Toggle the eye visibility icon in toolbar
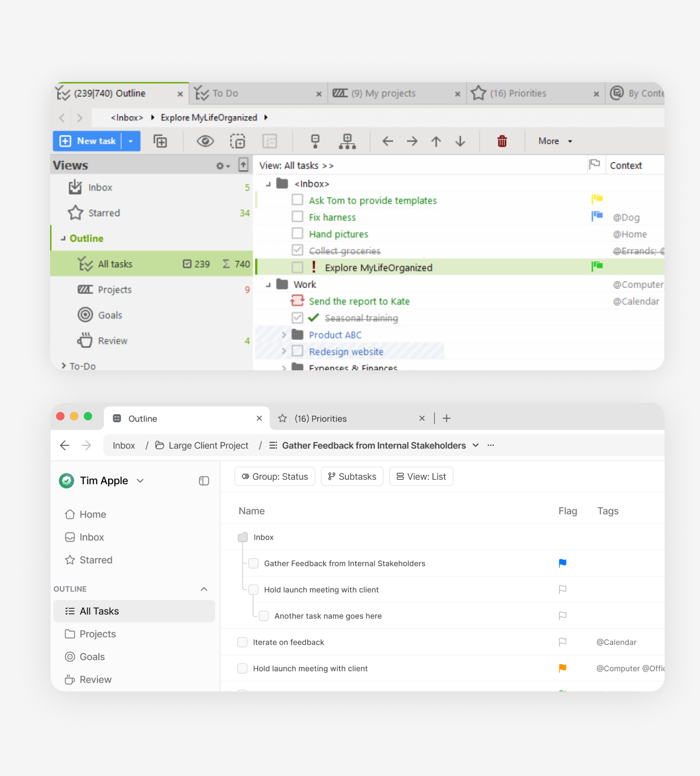This screenshot has width=700, height=776. (x=205, y=141)
